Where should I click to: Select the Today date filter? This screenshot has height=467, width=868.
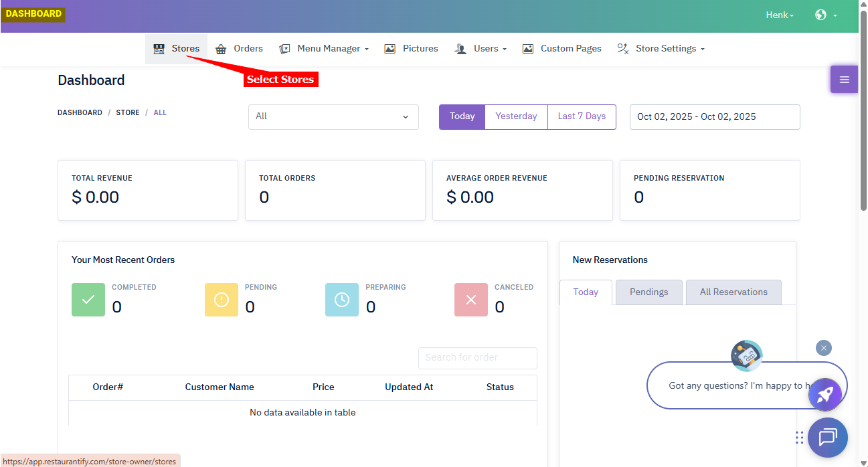pos(462,116)
